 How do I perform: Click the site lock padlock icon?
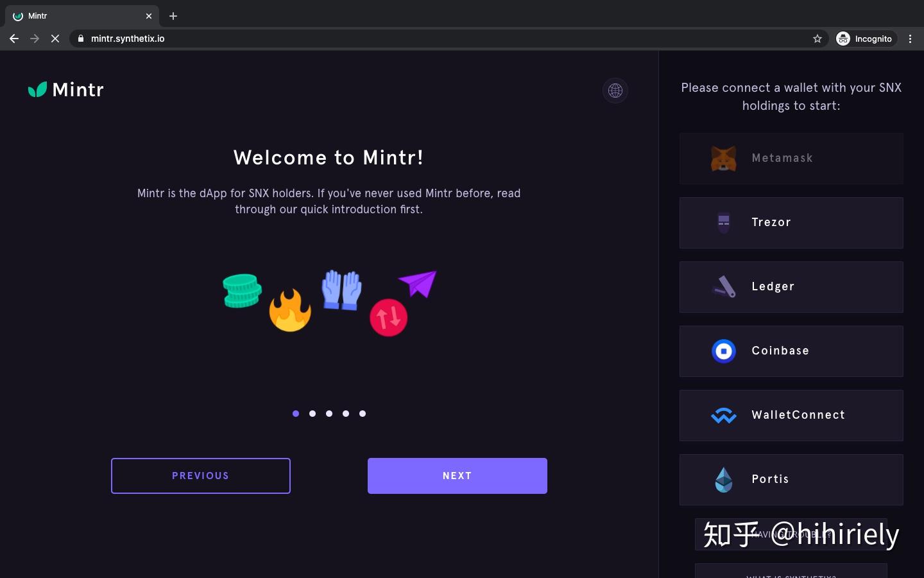tap(81, 39)
